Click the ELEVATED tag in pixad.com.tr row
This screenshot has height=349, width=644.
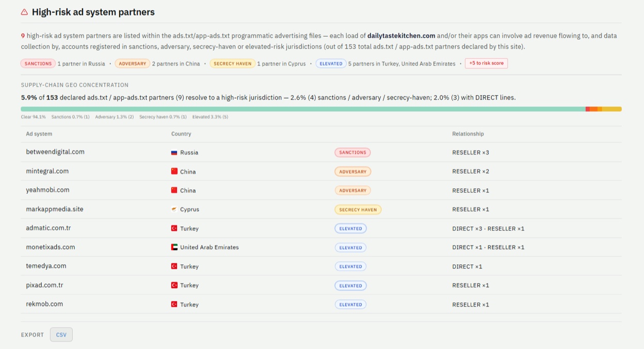pyautogui.click(x=350, y=286)
